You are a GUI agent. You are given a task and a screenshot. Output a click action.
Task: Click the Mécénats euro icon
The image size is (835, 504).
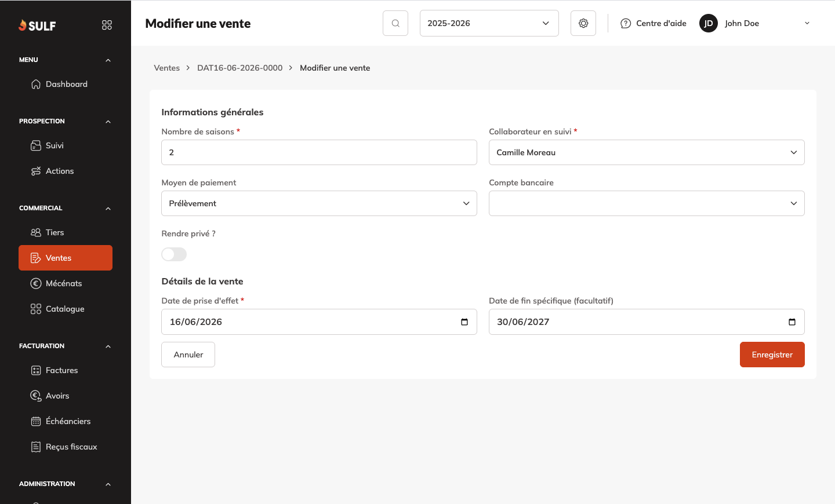(36, 283)
